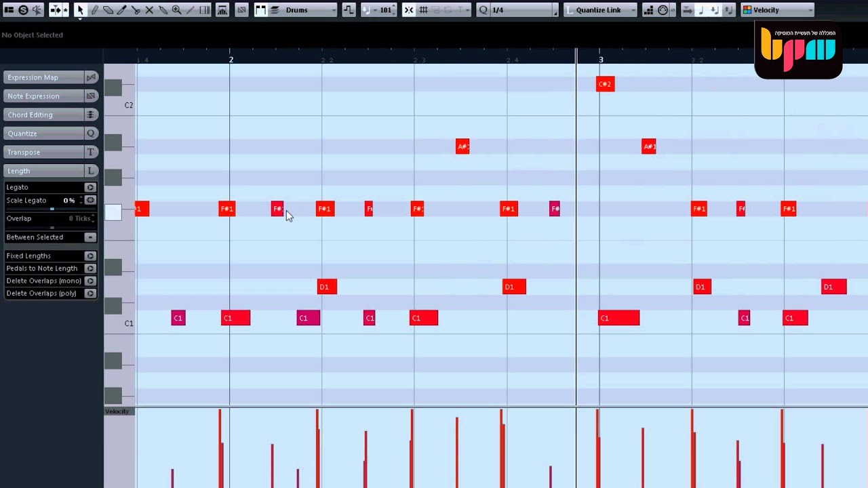Screen dimensions: 868x488
Task: Adjust the Overlap ticks stepper
Action: 92,218
